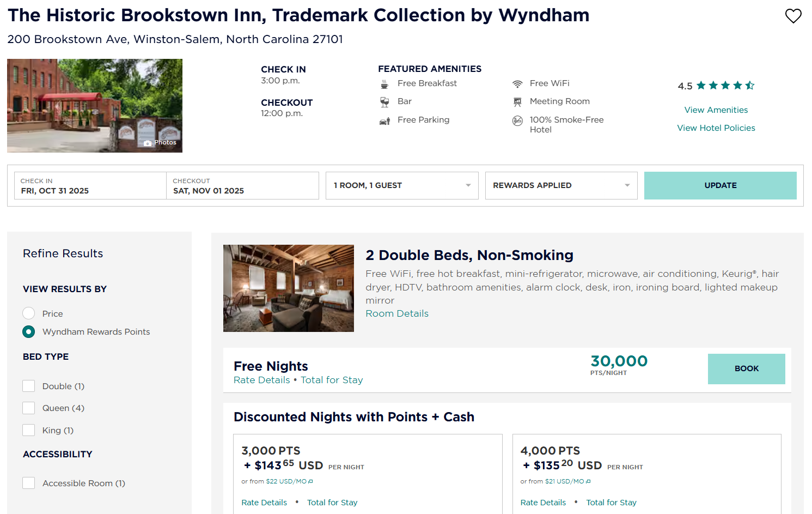The height and width of the screenshot is (514, 812).
Task: Tick the King bed type checkbox
Action: tap(29, 431)
